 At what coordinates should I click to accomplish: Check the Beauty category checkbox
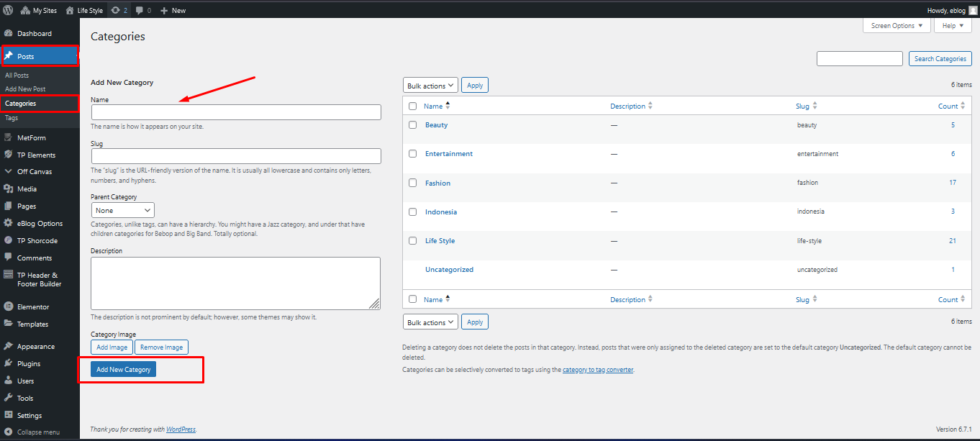point(412,125)
